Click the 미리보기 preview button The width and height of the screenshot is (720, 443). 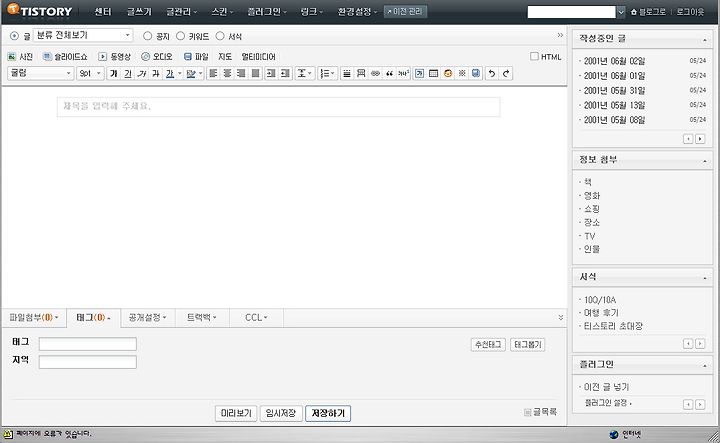point(236,413)
